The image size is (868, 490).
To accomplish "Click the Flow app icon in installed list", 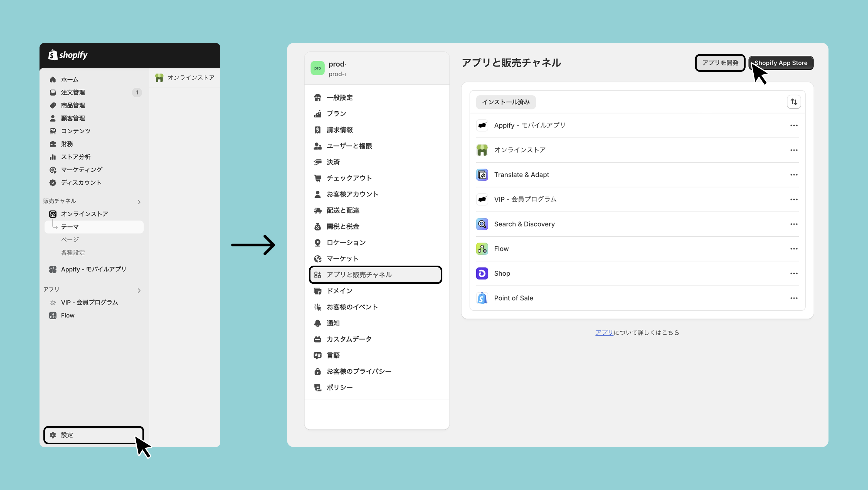I will pos(482,249).
